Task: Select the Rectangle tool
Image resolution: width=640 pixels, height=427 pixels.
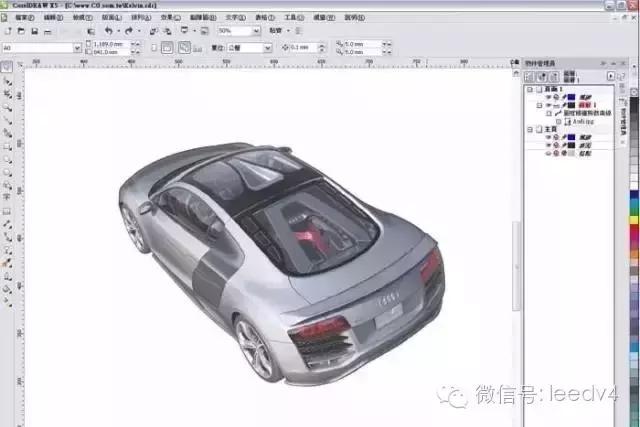Action: [x=7, y=147]
